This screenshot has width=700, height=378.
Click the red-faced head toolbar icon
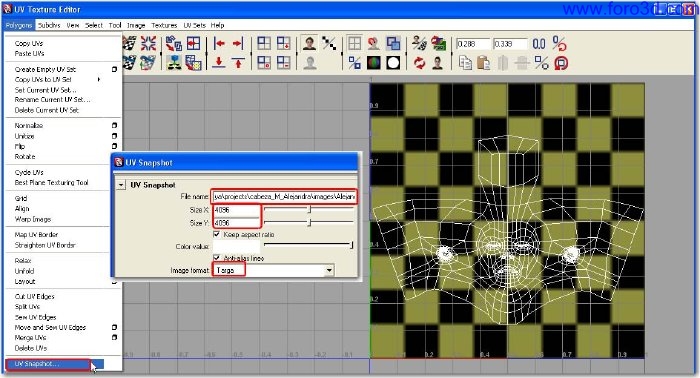point(374,44)
